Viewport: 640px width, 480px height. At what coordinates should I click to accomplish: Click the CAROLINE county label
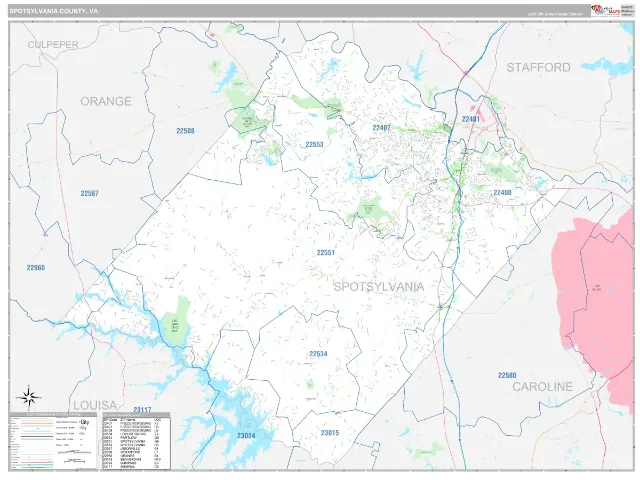[x=542, y=387]
